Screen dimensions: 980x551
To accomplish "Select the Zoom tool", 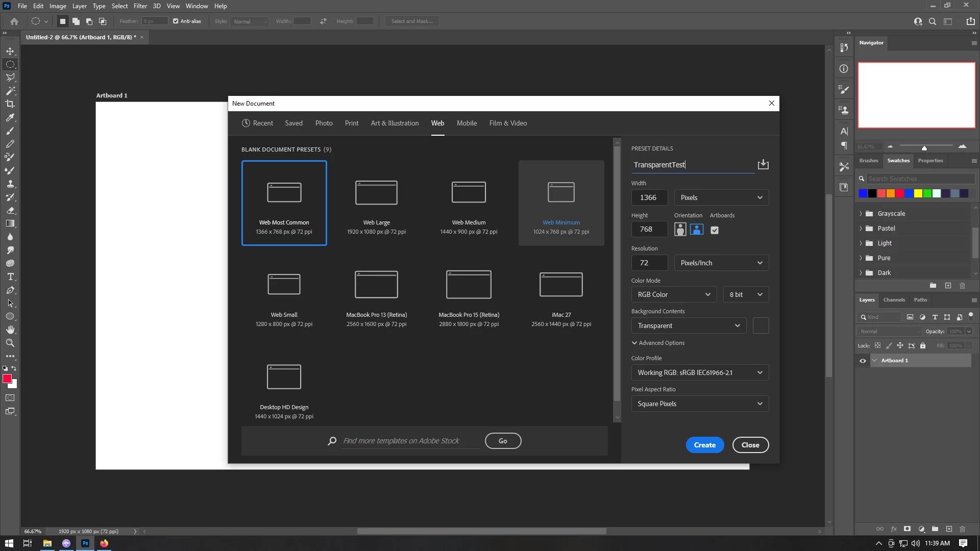I will (x=10, y=343).
